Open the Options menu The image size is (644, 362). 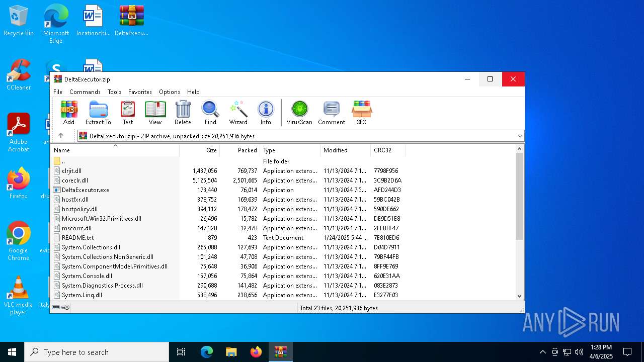(170, 92)
